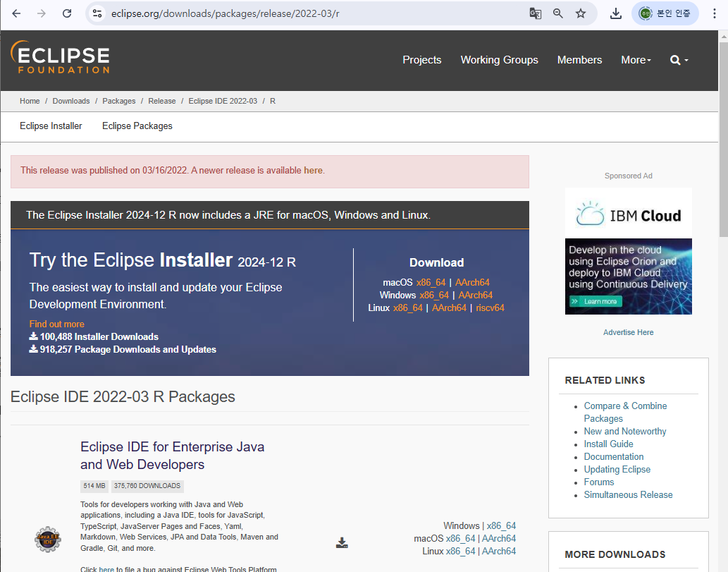Download Enterprise Java package Linux AArch64
Viewport: 728px width, 572px height.
point(499,551)
